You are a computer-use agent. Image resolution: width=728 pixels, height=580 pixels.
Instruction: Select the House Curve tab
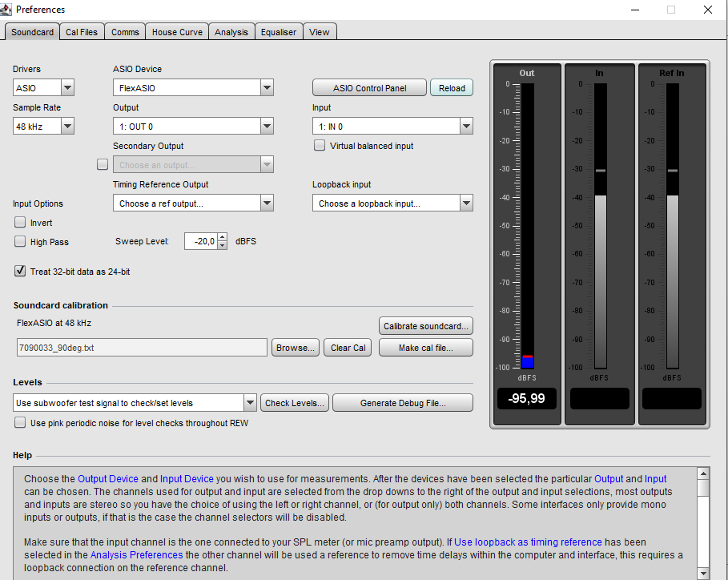coord(176,32)
